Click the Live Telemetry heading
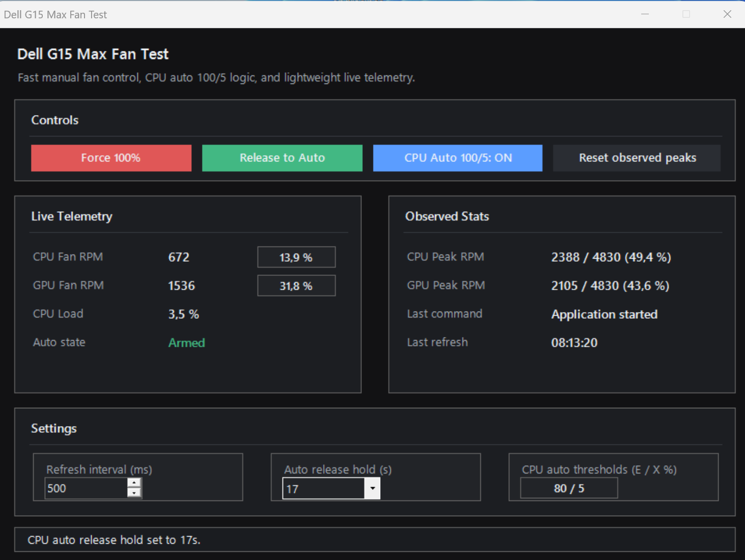The width and height of the screenshot is (745, 560). point(72,216)
